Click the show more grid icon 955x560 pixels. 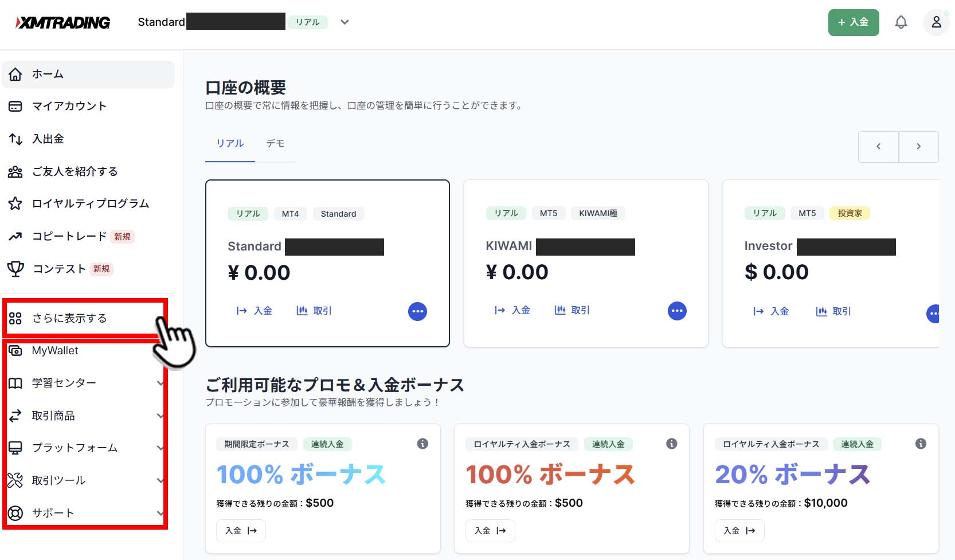tap(15, 319)
